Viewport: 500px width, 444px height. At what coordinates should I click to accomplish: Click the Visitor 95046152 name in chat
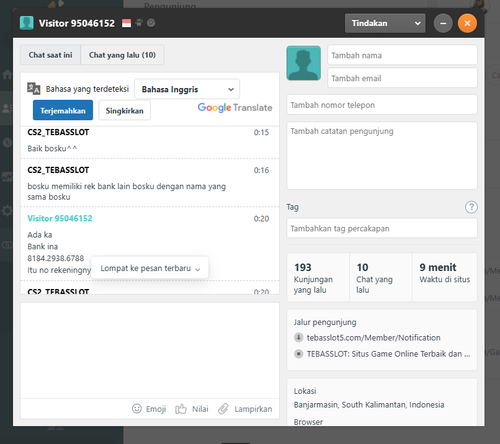pos(60,218)
